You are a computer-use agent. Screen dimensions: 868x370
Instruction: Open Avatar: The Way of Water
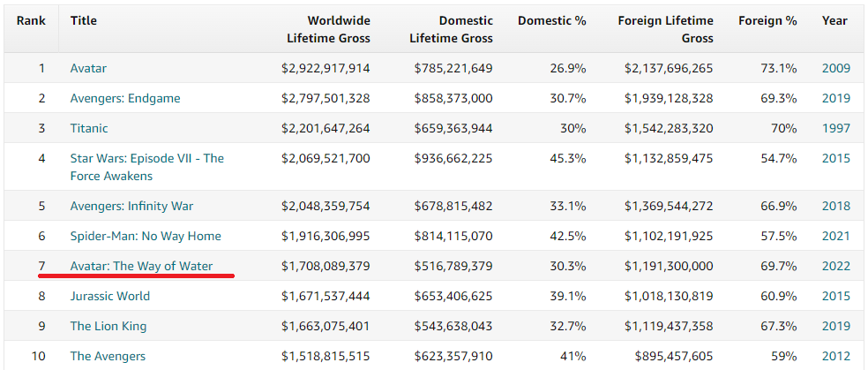[x=141, y=266]
